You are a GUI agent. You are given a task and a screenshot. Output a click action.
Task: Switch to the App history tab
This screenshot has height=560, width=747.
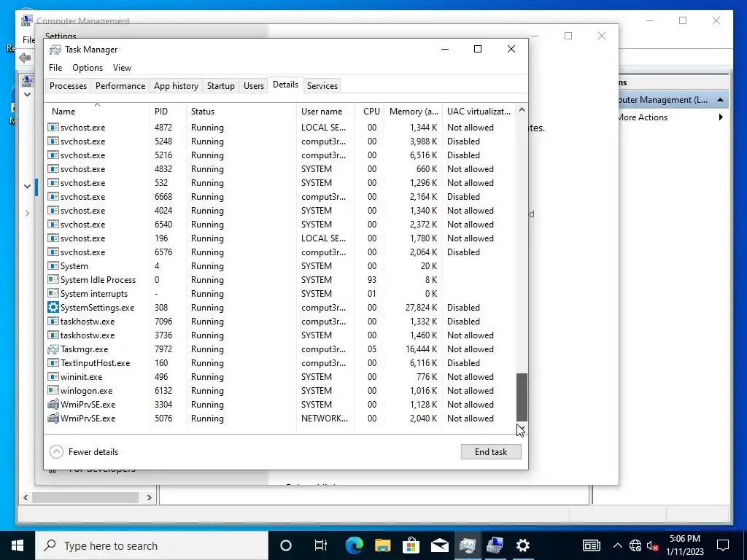tap(176, 86)
